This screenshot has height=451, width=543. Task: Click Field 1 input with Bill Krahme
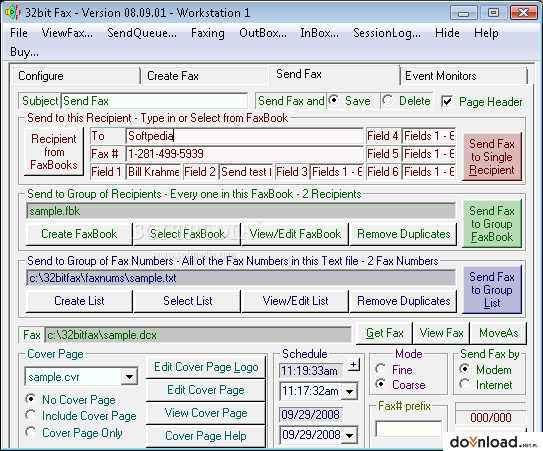(153, 171)
